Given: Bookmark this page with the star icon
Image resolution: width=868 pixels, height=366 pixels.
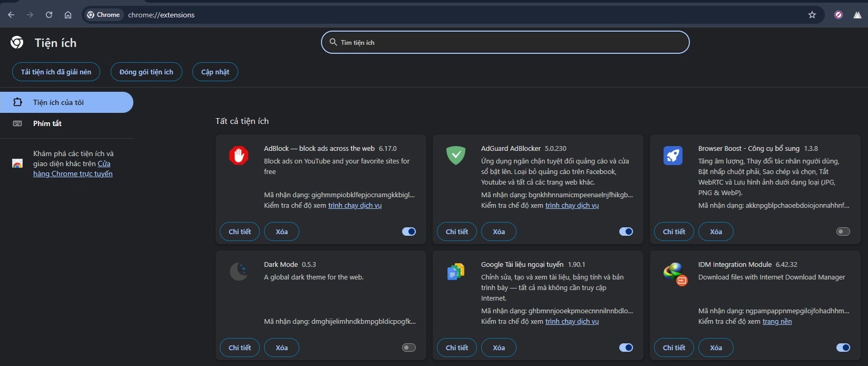Looking at the screenshot, I should pos(812,15).
